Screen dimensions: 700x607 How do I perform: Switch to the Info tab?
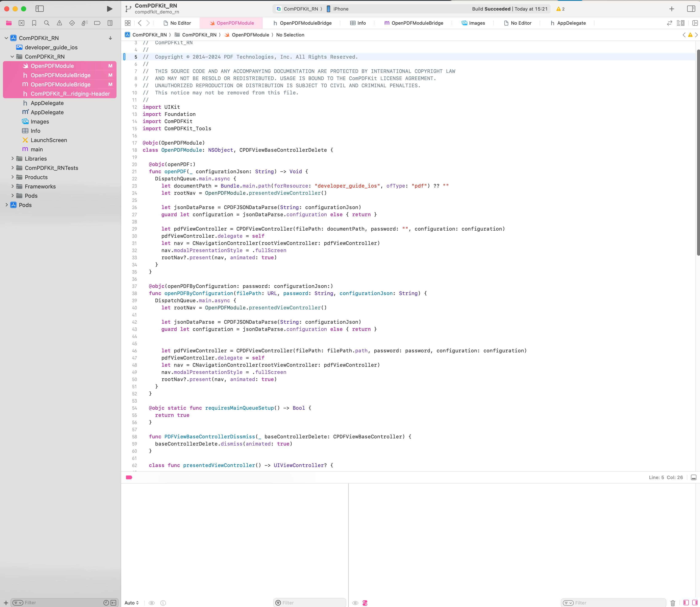tap(358, 23)
